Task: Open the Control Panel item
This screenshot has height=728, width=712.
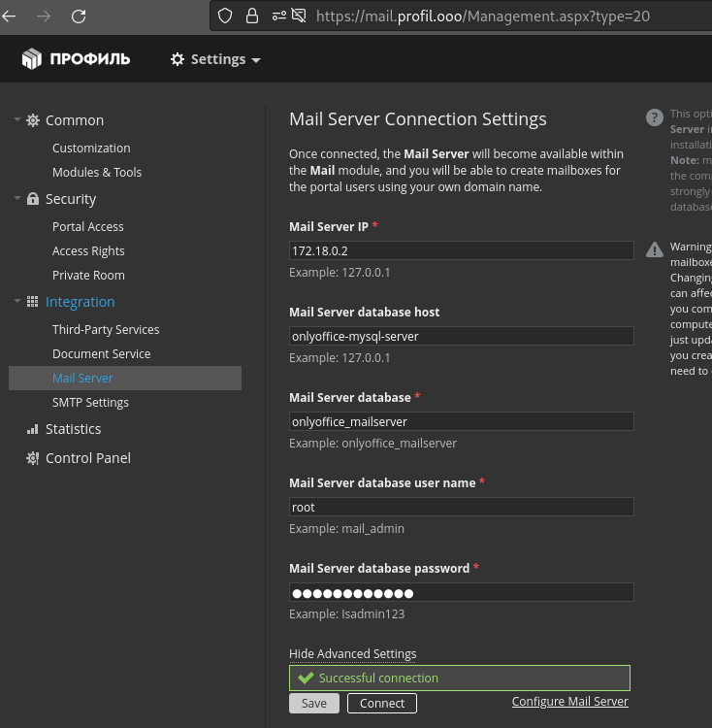Action: tap(87, 458)
